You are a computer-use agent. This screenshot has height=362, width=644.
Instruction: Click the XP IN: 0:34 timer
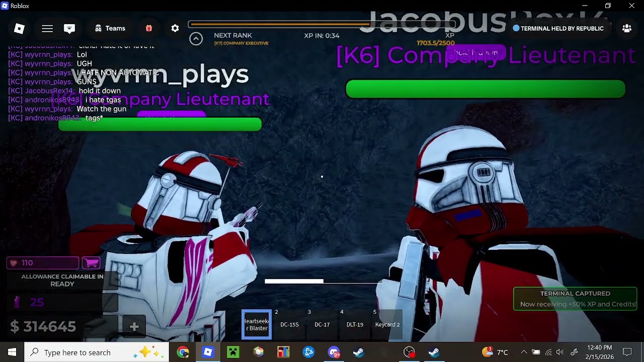(x=322, y=36)
